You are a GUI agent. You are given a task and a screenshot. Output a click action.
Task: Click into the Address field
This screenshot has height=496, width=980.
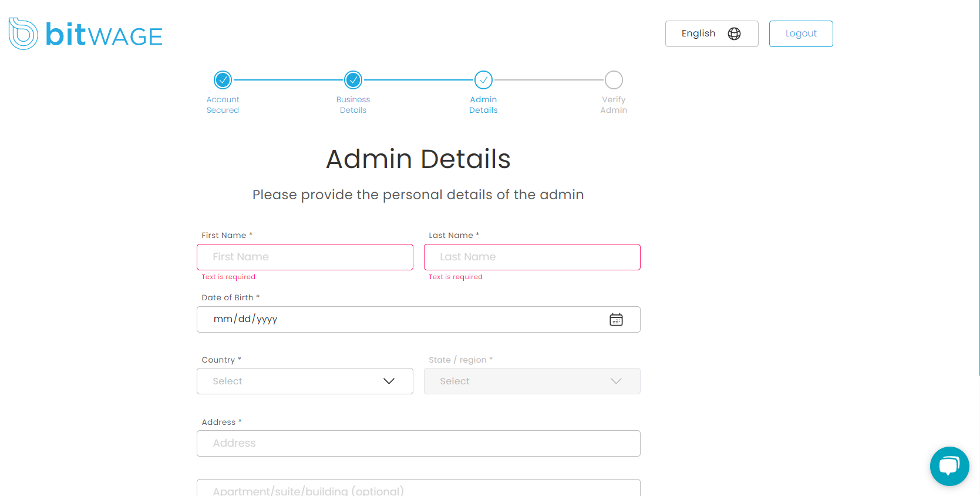(x=418, y=444)
